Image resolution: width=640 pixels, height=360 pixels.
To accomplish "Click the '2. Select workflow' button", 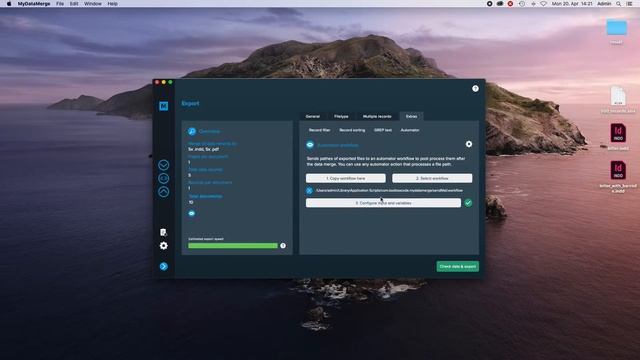I will pos(432,178).
